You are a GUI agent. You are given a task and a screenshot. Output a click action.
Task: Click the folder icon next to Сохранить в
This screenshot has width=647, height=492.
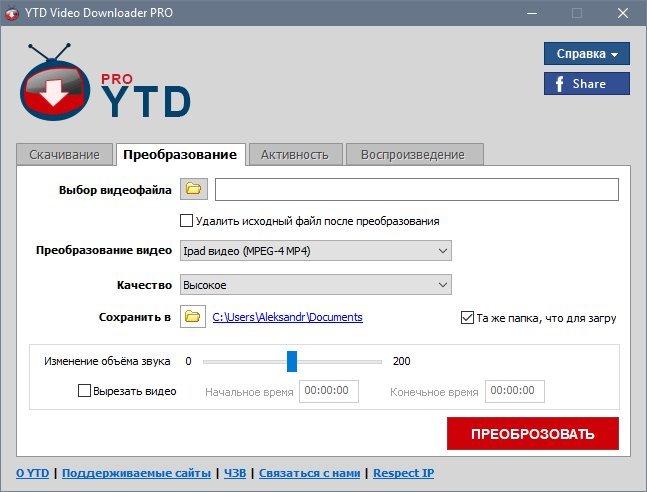pyautogui.click(x=193, y=317)
